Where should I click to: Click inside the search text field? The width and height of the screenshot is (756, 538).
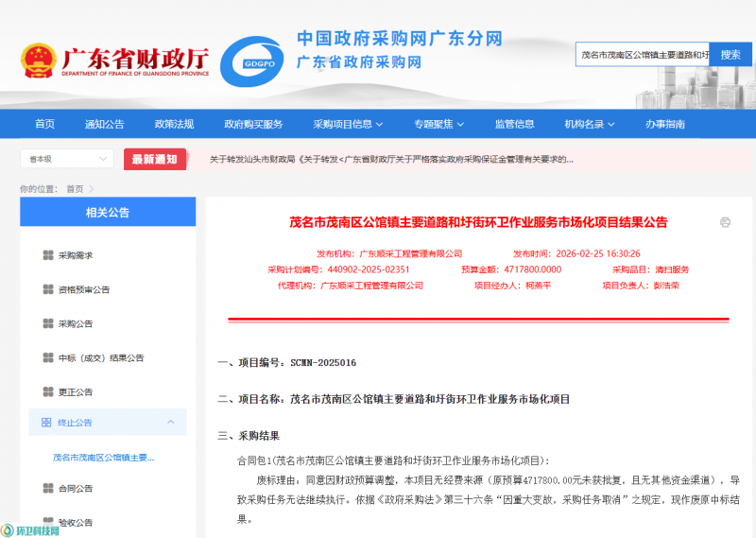pos(642,55)
